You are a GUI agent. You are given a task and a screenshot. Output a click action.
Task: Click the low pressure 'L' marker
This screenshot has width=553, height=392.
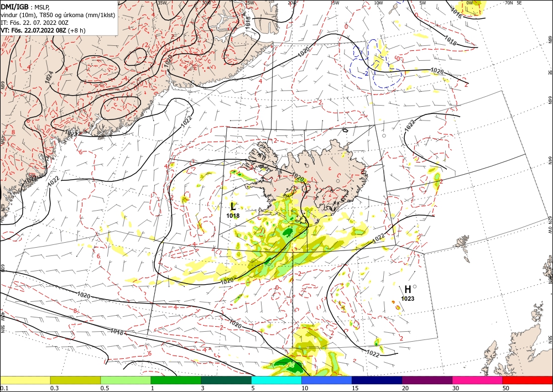[233, 207]
